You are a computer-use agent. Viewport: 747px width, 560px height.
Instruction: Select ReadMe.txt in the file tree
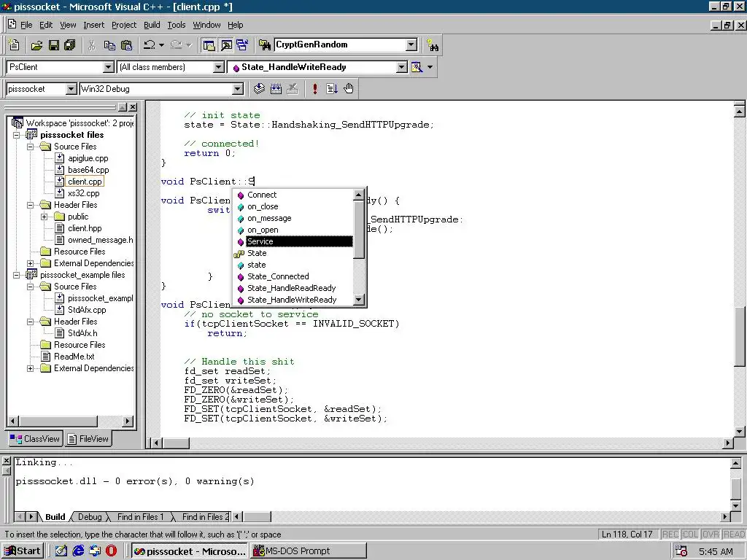(x=74, y=357)
